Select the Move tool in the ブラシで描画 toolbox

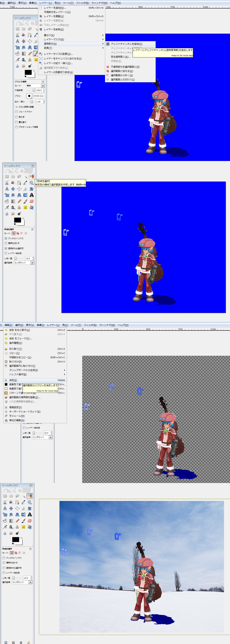[24, 41]
